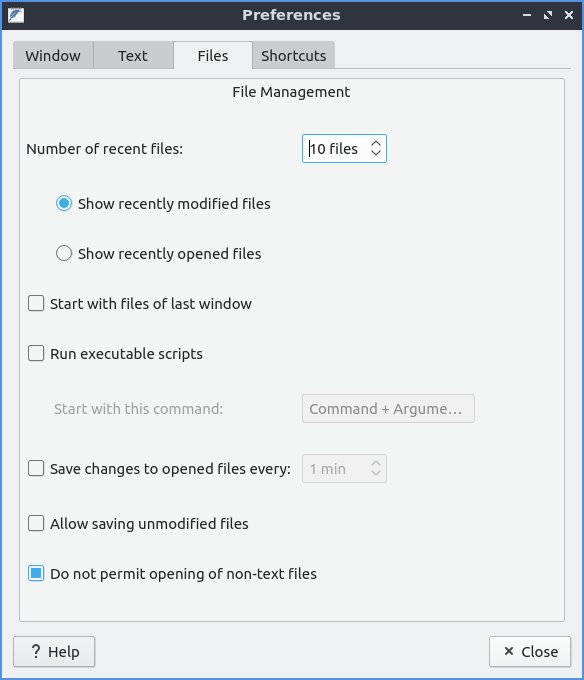Click the Close button at bottom right
584x680 pixels.
530,651
